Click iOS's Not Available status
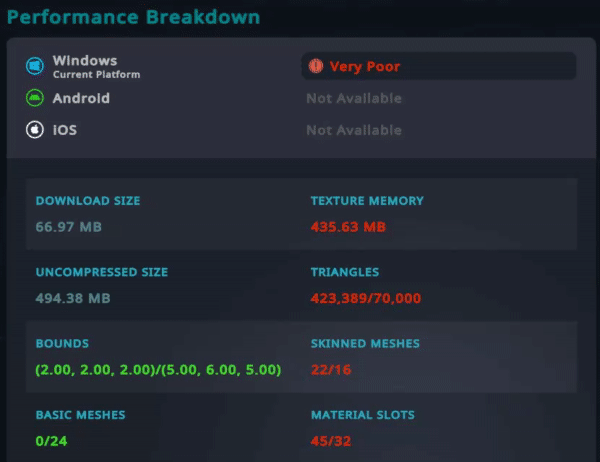 tap(354, 130)
